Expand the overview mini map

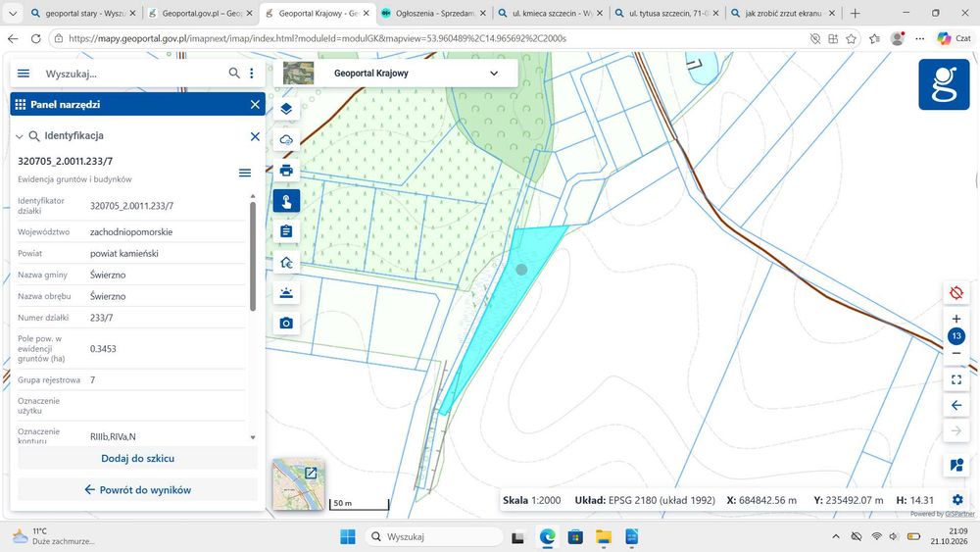tap(311, 474)
